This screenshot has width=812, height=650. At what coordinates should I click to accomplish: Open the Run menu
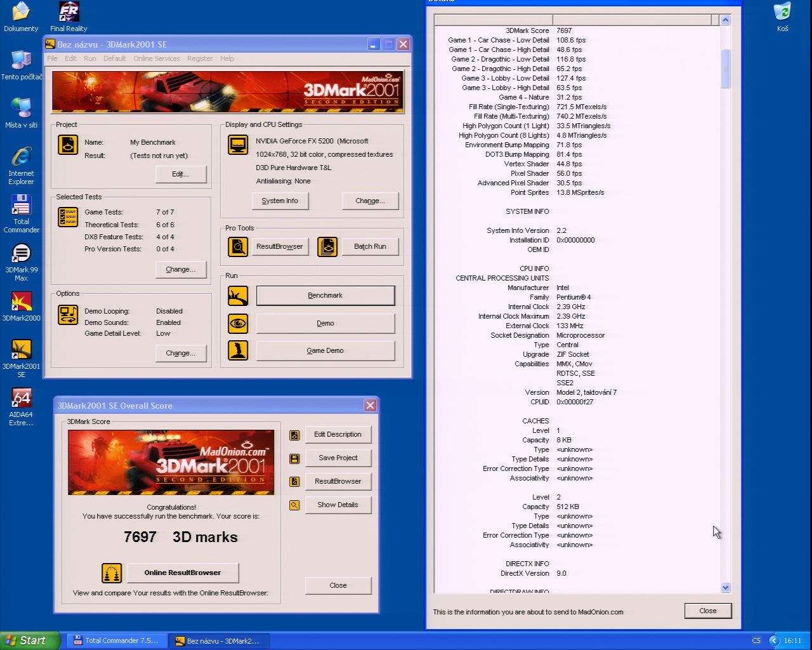(90, 58)
